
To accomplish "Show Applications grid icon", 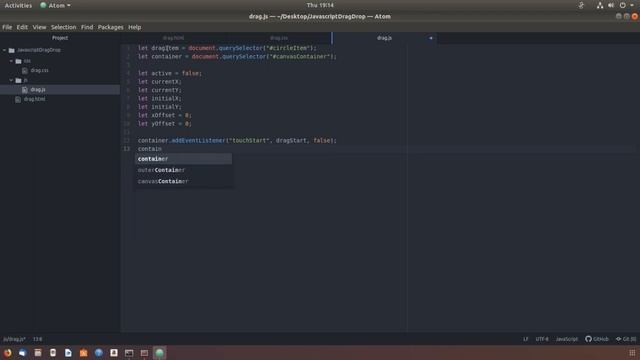I will click(632, 353).
